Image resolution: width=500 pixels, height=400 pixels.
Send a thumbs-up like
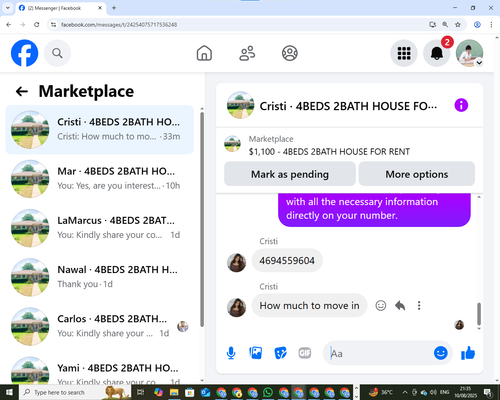pos(468,353)
